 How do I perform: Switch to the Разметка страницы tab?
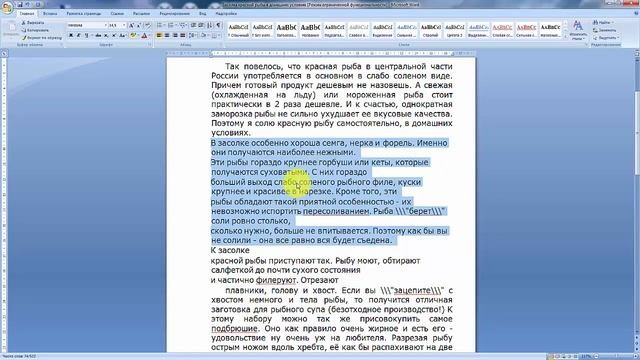84,13
